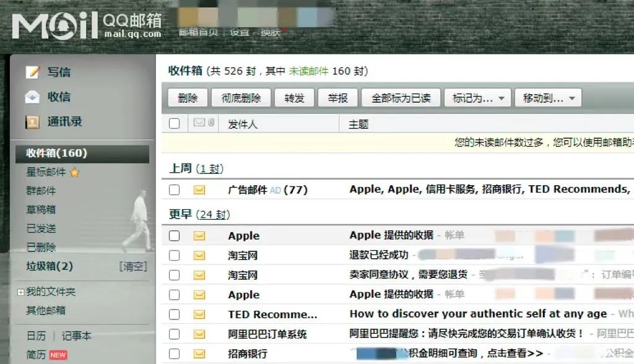The width and height of the screenshot is (634, 364).
Task: Open the 收件箱(160) folder
Action: (82, 154)
